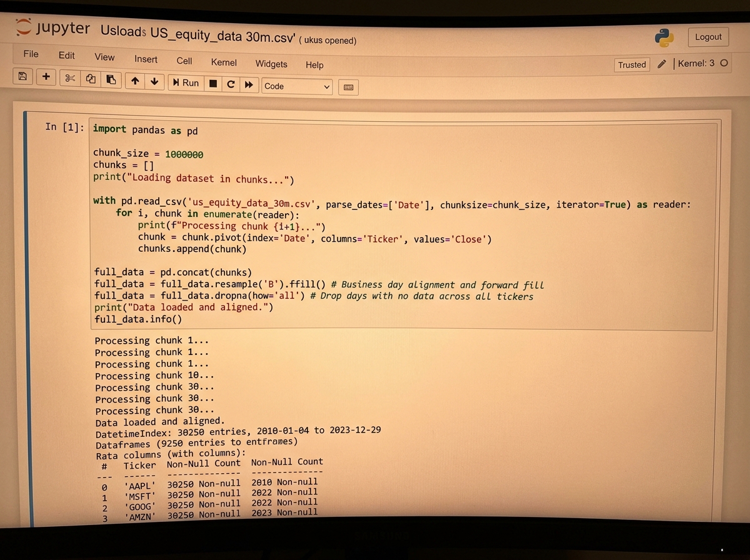The image size is (750, 560).
Task: Click the 'chunks.append(chunk)' line
Action: click(192, 249)
